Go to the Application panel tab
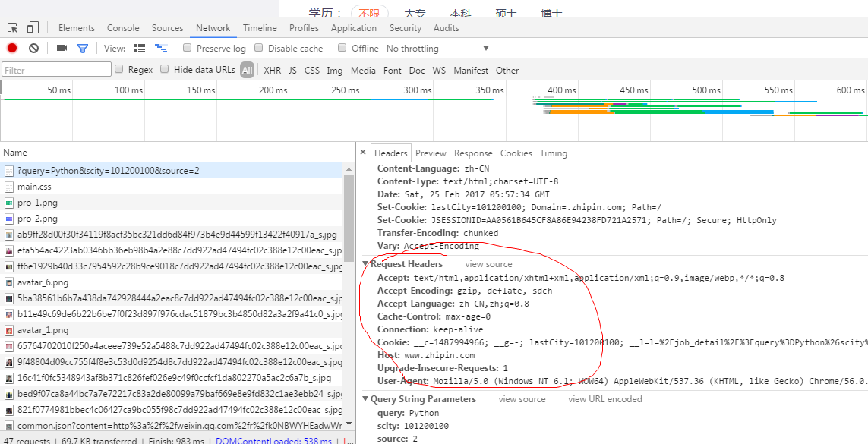 [x=354, y=28]
